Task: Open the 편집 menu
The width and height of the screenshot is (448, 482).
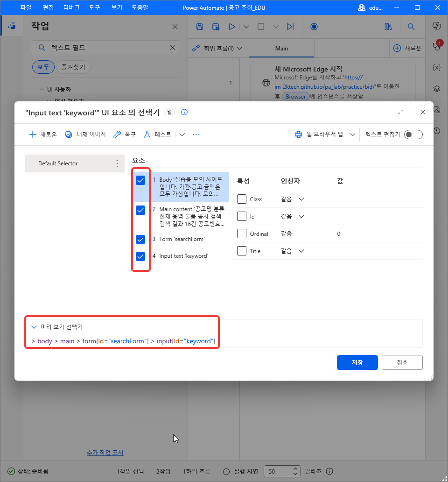Action: [48, 7]
